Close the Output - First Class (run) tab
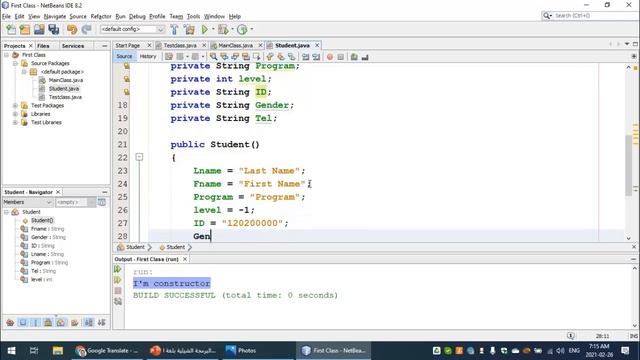The width and height of the screenshot is (640, 360). [x=185, y=259]
